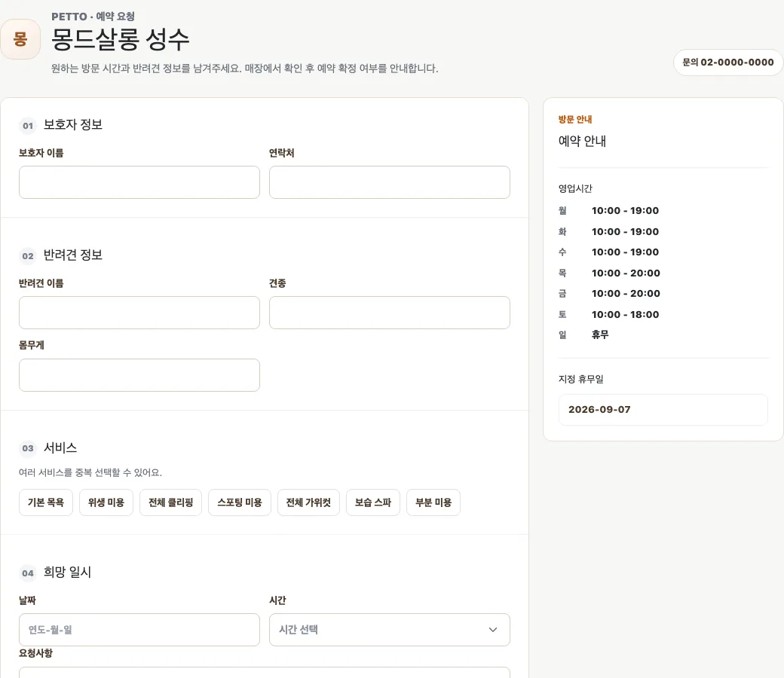Focus the 견종 input field
Screen dimensions: 784x678
tap(390, 313)
